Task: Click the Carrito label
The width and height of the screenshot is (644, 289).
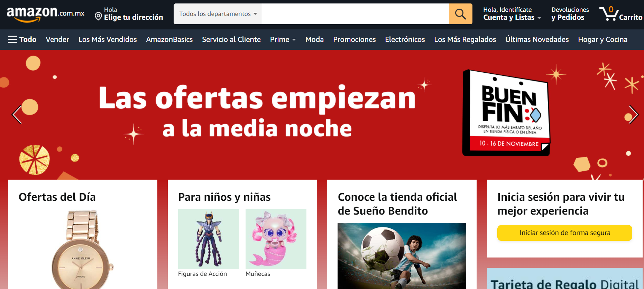Action: point(631,17)
